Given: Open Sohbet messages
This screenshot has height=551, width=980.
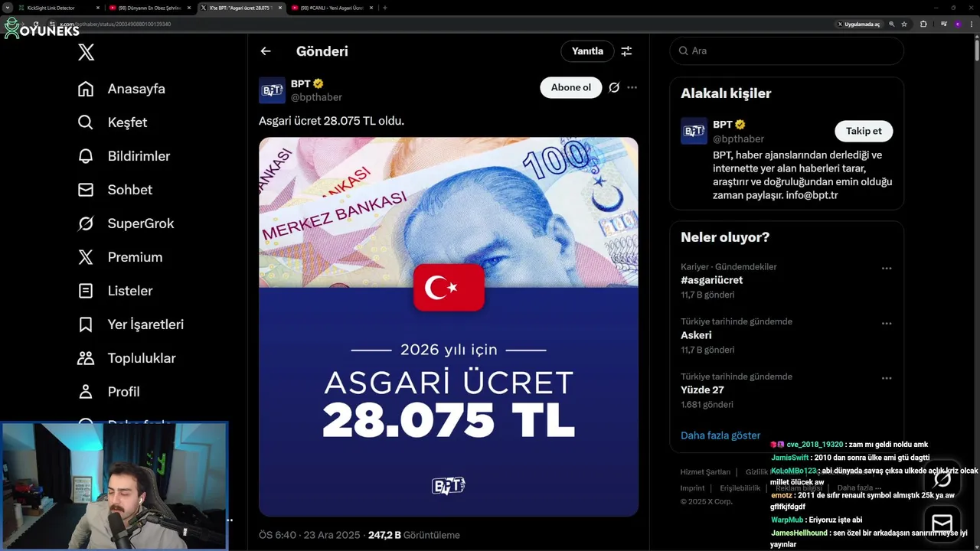Looking at the screenshot, I should point(115,190).
